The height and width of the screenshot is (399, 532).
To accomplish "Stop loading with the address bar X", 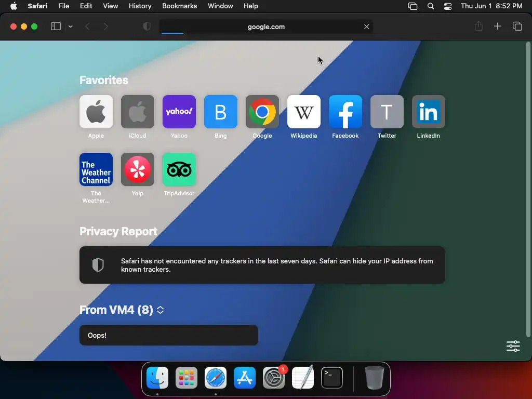I will 366,26.
